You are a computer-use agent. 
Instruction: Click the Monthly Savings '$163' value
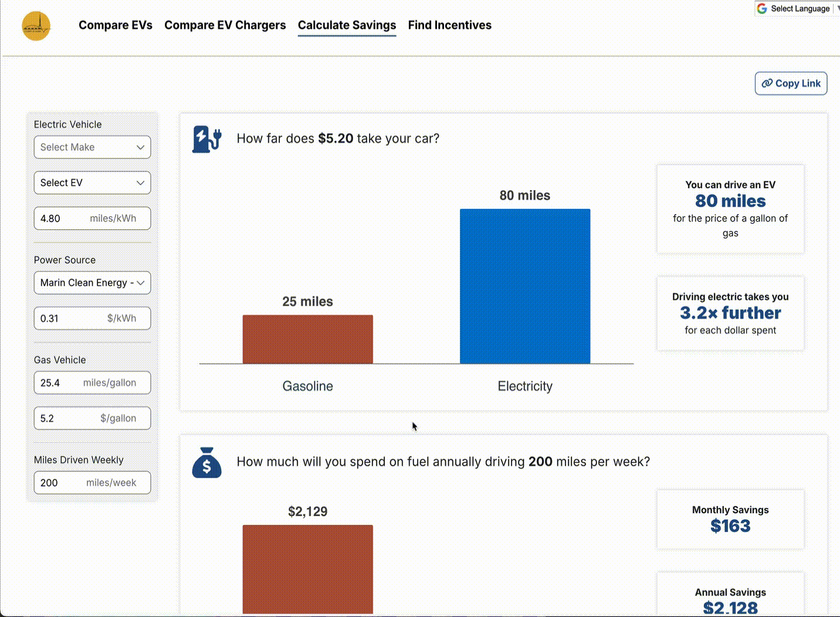click(730, 526)
